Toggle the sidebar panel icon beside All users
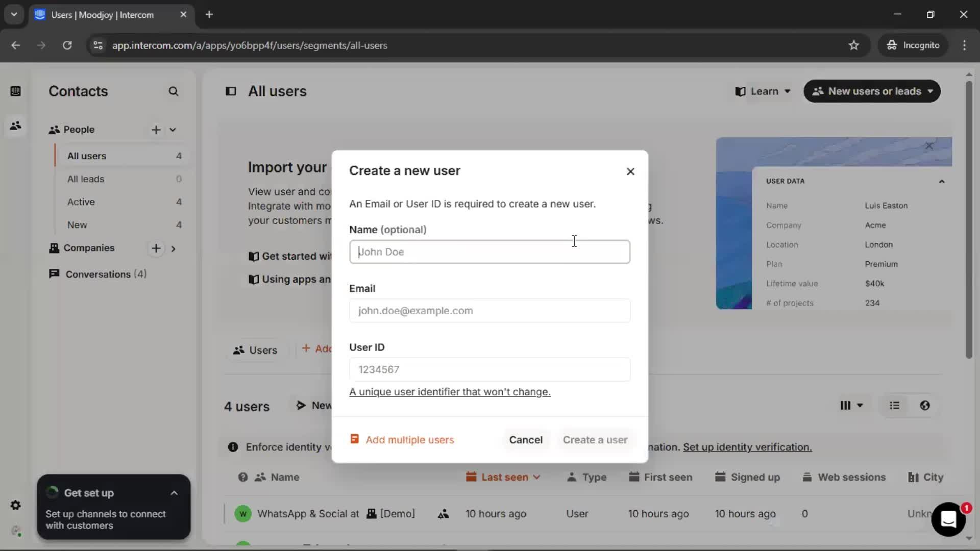The width and height of the screenshot is (980, 551). click(x=231, y=91)
